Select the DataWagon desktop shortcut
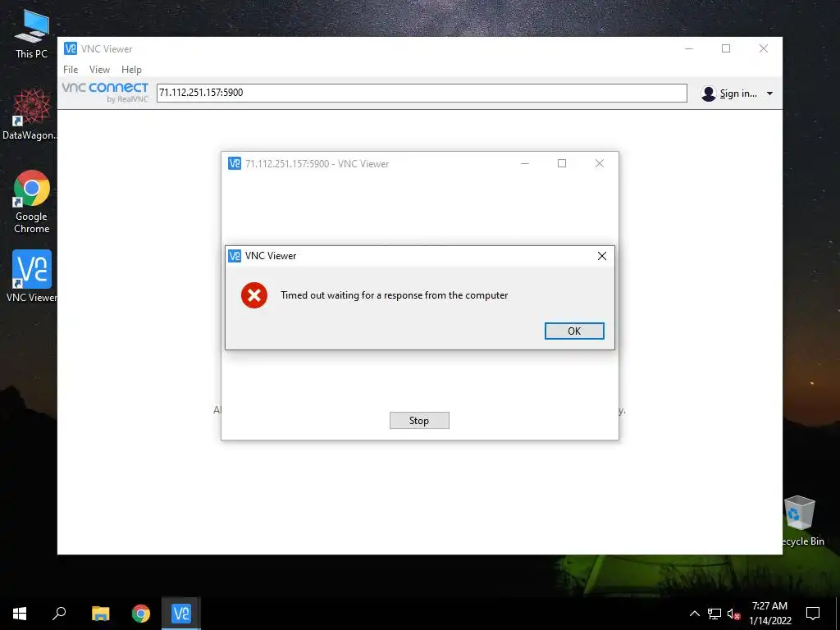840x630 pixels. pos(30,115)
